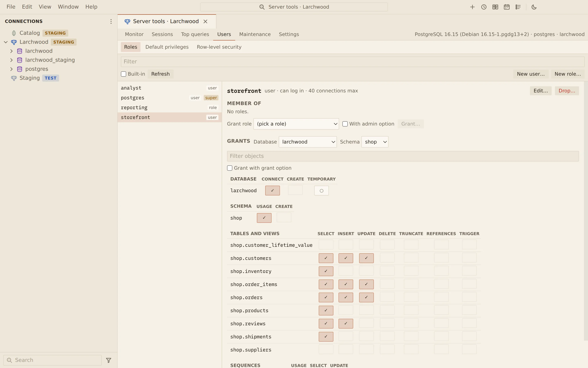Click New user... button
588x368 pixels.
(531, 74)
